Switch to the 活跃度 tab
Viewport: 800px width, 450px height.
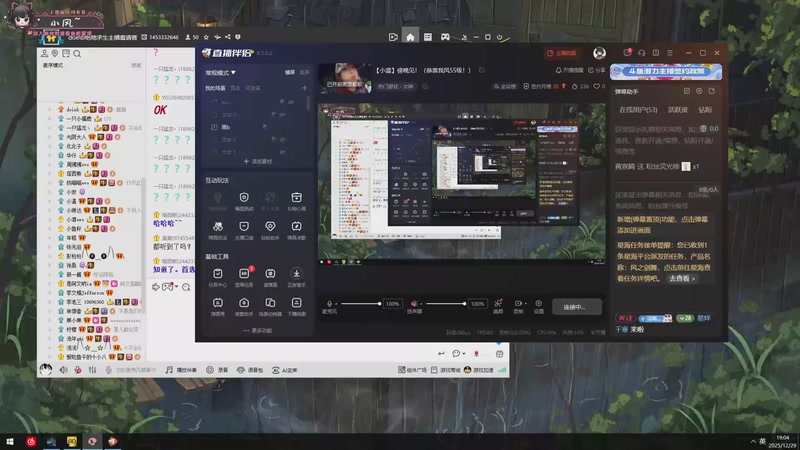point(678,110)
